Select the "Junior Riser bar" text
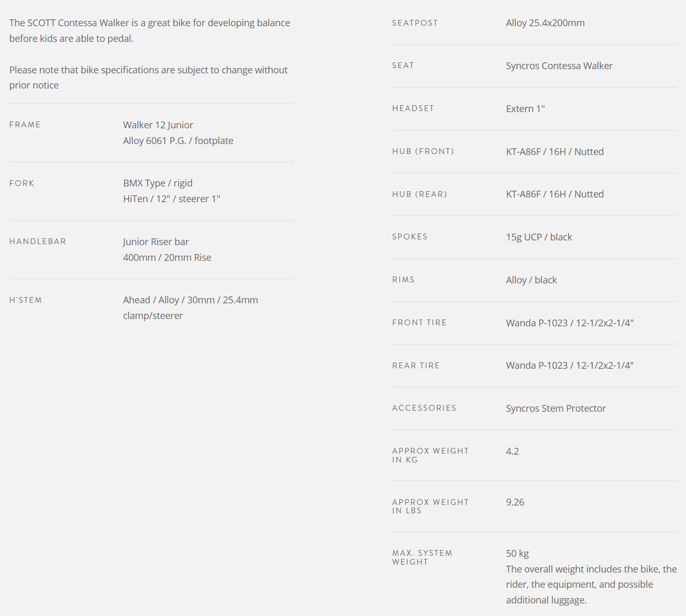 pos(156,242)
